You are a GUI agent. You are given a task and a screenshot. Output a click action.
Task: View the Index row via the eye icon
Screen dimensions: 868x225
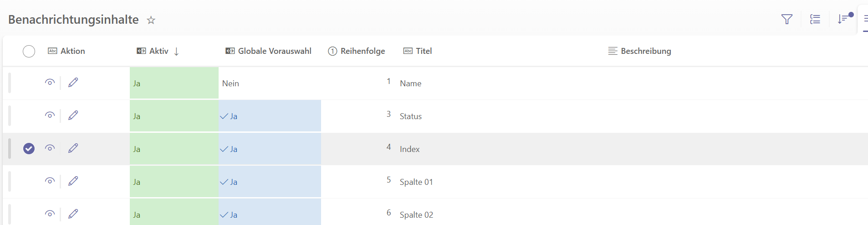coord(50,148)
